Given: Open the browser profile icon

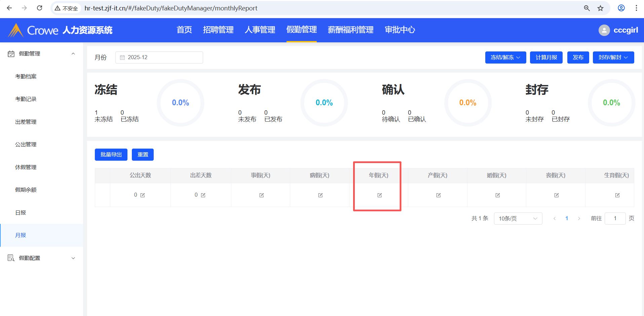Looking at the screenshot, I should [621, 8].
